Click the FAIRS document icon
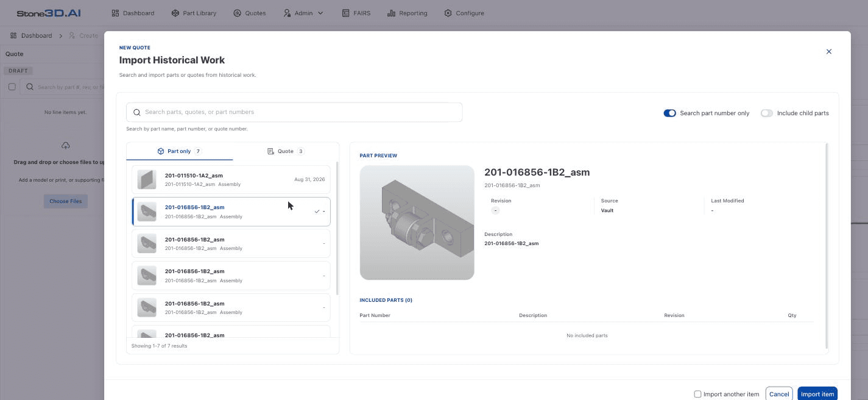The height and width of the screenshot is (400, 868). pyautogui.click(x=346, y=13)
